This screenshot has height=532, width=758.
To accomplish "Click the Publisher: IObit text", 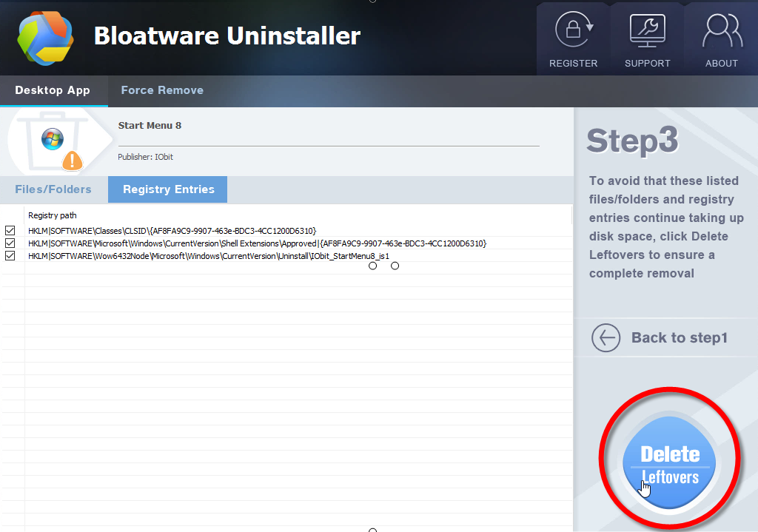I will [146, 157].
